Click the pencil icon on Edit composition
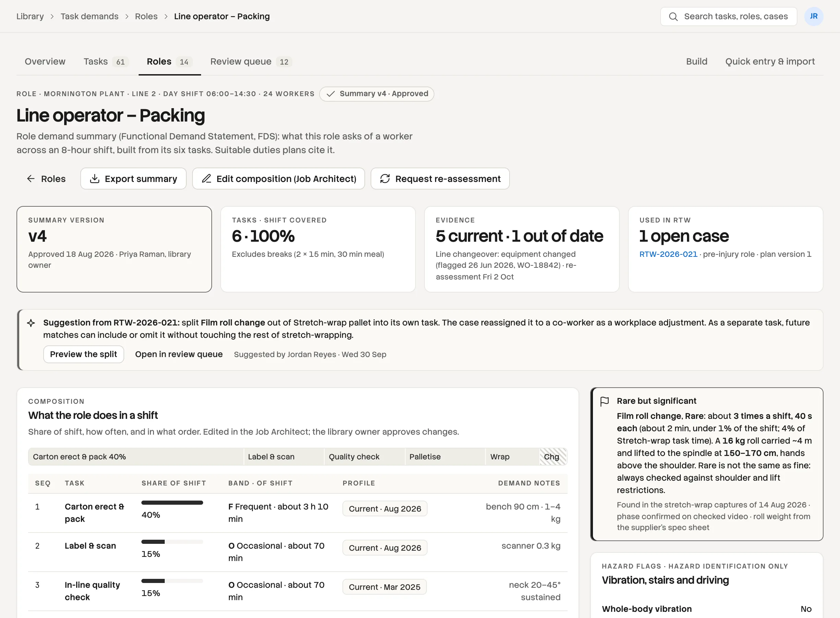This screenshot has height=618, width=840. [206, 179]
